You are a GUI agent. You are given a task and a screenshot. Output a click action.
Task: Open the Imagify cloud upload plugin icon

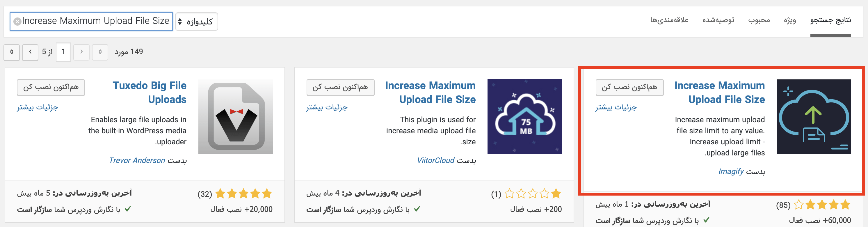click(x=814, y=116)
